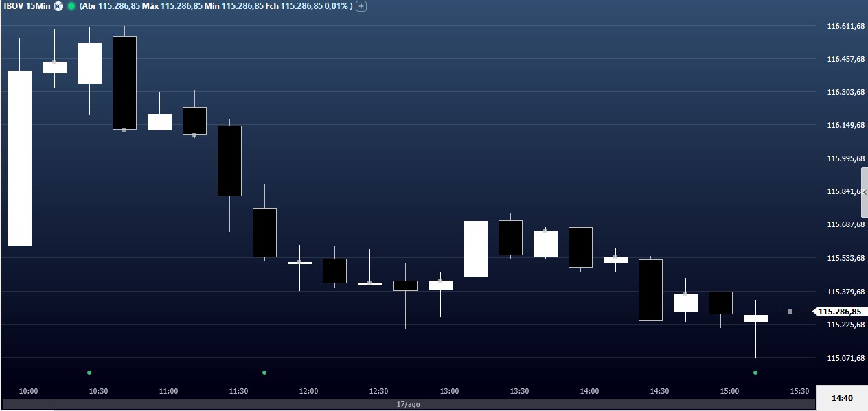Open the 15Min timeframe selector

[x=38, y=6]
